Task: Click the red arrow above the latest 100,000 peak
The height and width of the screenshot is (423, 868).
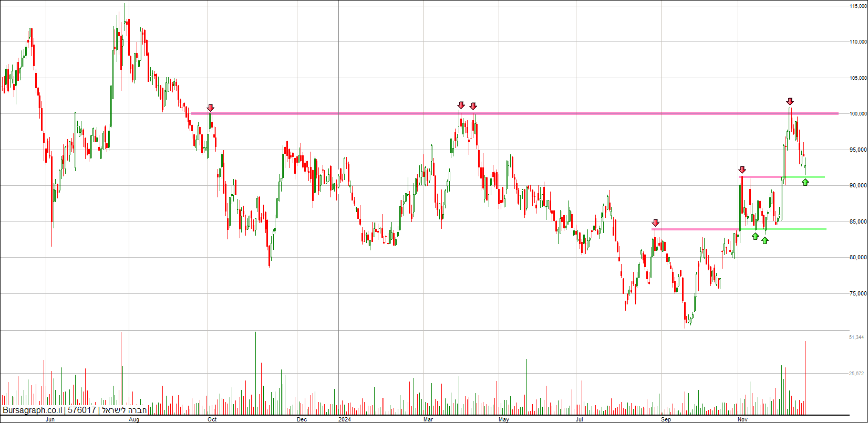Action: pos(790,101)
